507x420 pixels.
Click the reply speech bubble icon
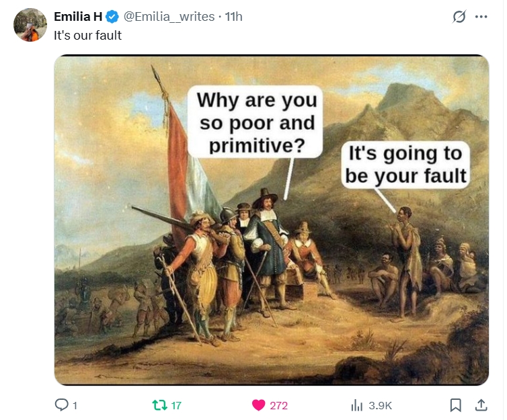click(62, 405)
